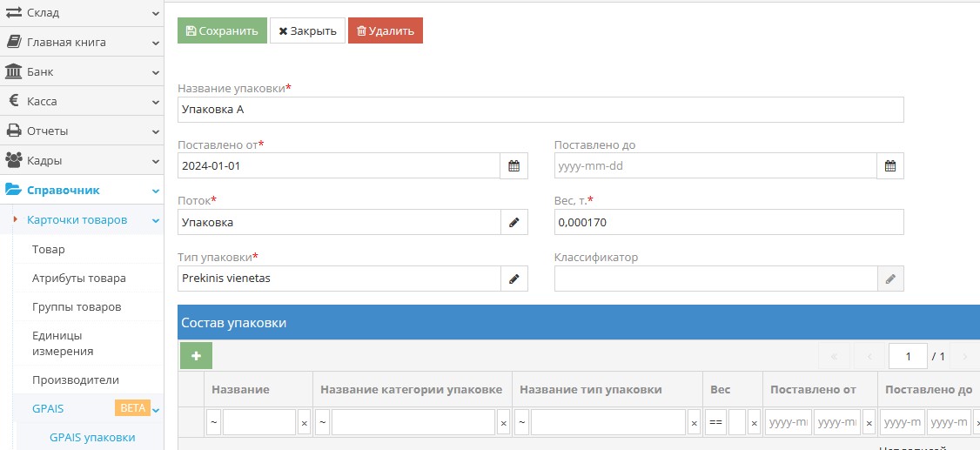Clear the Вес column filter
The width and height of the screenshot is (980, 450).
pyautogui.click(x=754, y=423)
